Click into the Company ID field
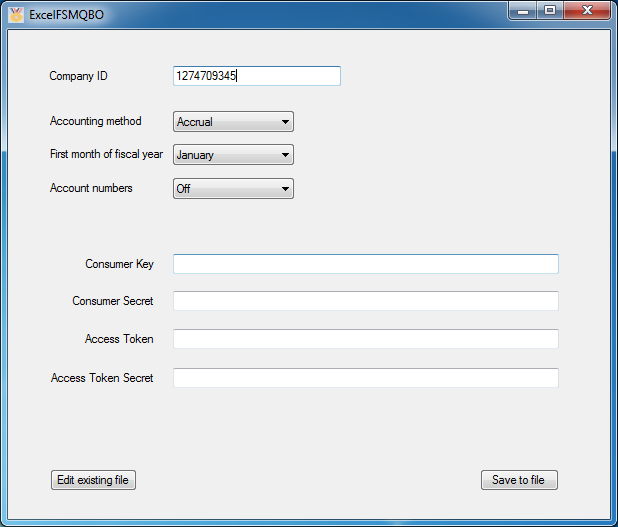Screen dimensions: 618x527 pyautogui.click(x=257, y=76)
